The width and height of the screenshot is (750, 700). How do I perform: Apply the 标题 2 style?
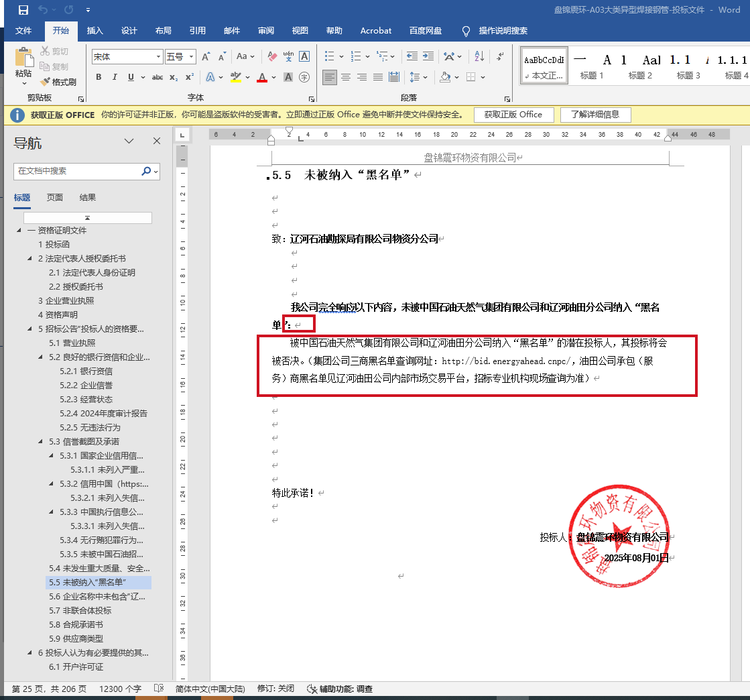coord(640,66)
